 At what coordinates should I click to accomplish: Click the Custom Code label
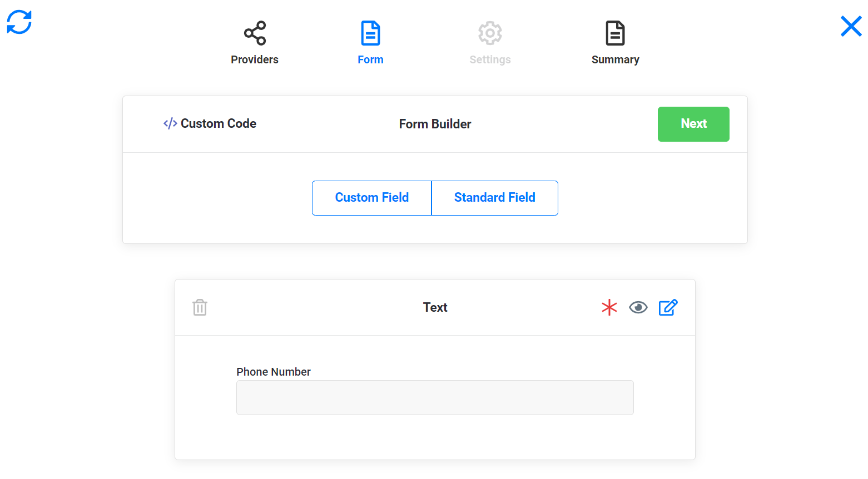(x=218, y=123)
